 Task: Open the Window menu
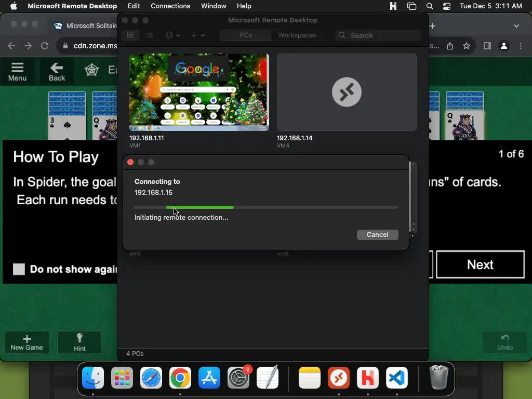214,6
